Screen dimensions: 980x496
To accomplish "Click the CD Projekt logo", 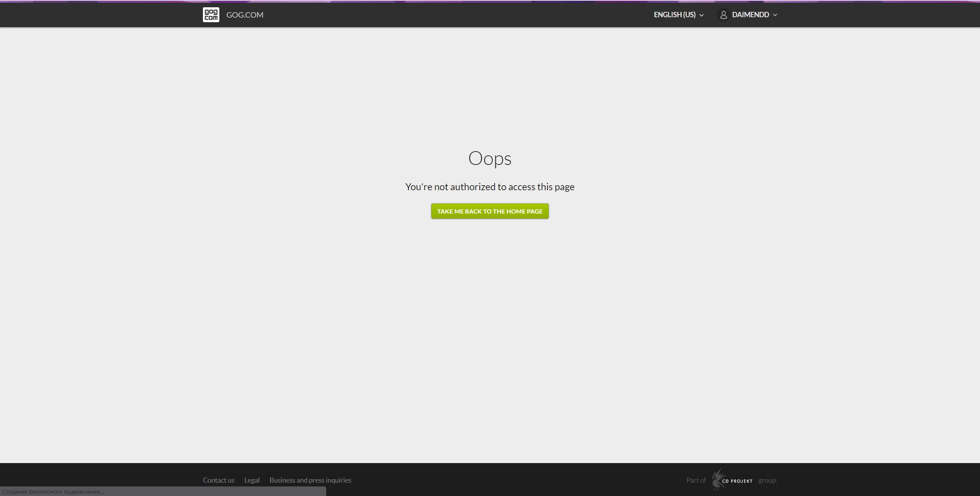I will pos(732,480).
